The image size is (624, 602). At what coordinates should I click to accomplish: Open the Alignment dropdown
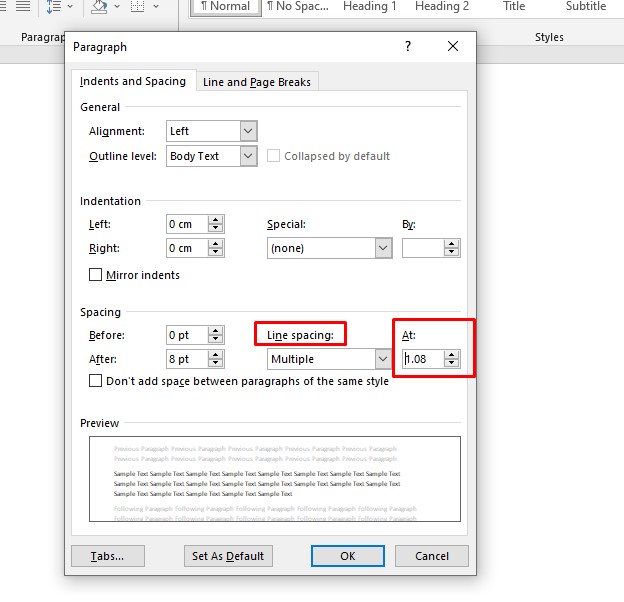point(248,131)
